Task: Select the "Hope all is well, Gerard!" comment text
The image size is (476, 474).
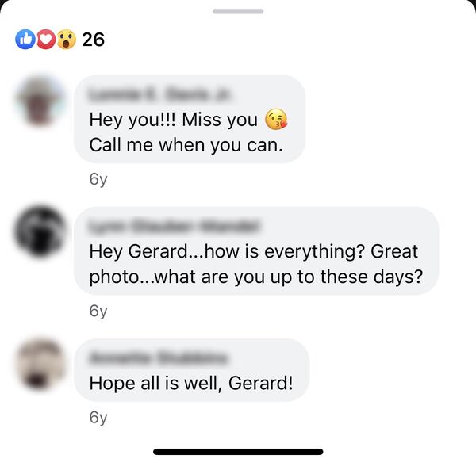Action: coord(191,383)
